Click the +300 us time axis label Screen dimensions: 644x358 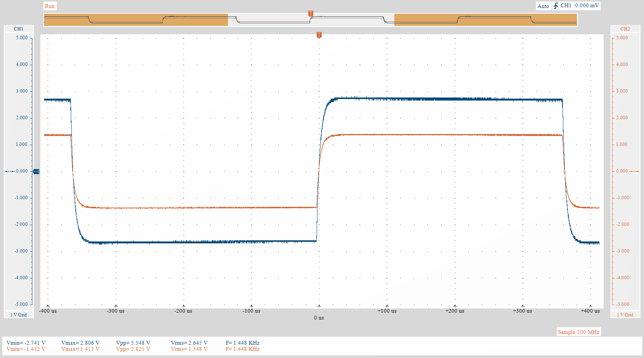tap(523, 311)
